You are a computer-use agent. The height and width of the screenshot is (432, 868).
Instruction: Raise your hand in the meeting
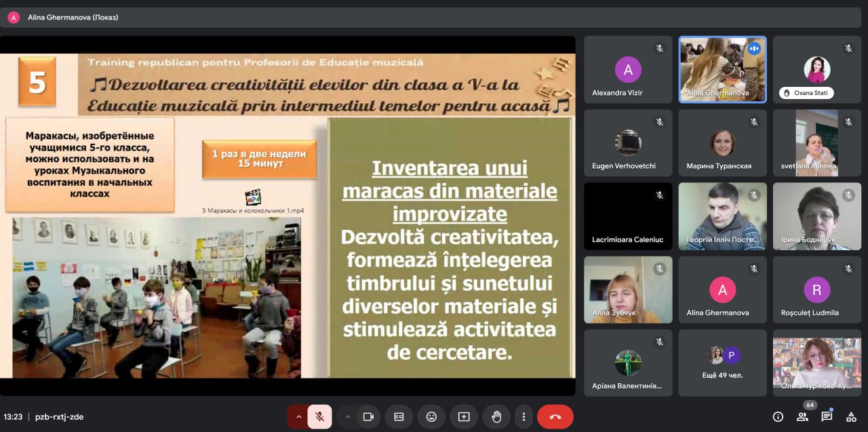point(496,416)
